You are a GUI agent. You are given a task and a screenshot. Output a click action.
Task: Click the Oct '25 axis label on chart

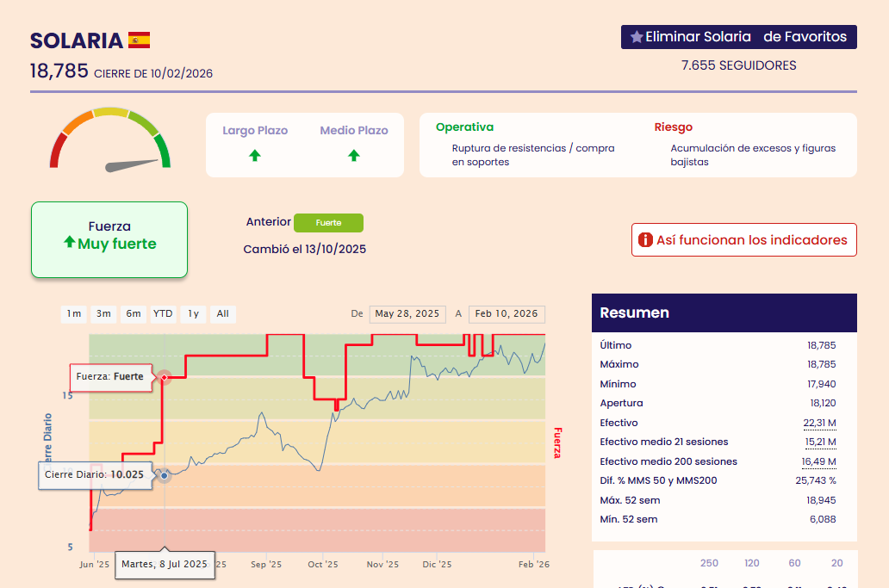click(x=322, y=564)
